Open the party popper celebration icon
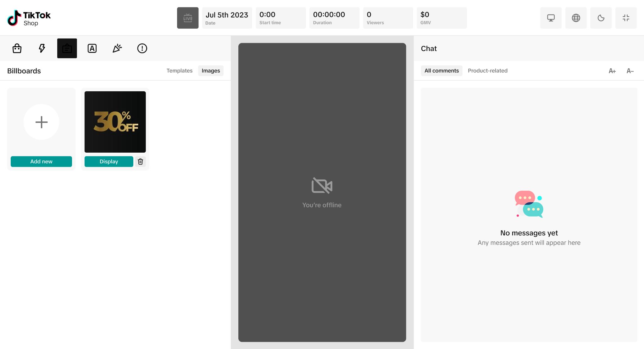Viewport: 644px width, 349px height. click(x=117, y=48)
